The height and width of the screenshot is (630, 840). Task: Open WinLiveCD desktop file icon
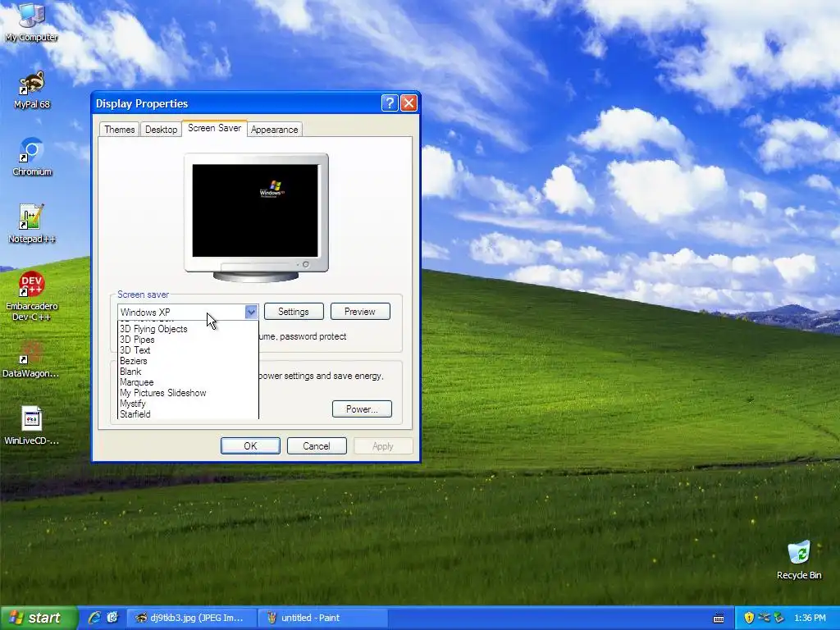point(32,427)
